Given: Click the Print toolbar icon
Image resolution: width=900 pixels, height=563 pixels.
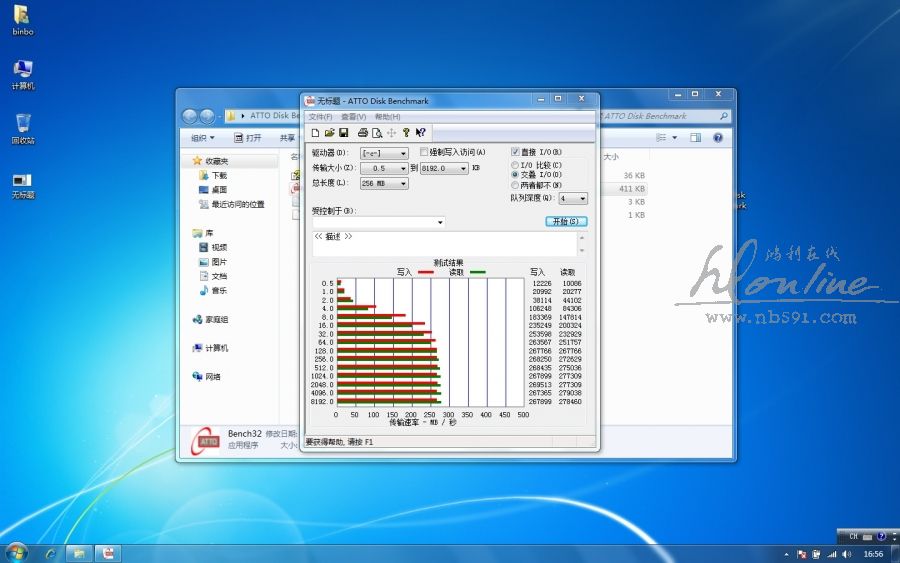Looking at the screenshot, I should click(362, 132).
